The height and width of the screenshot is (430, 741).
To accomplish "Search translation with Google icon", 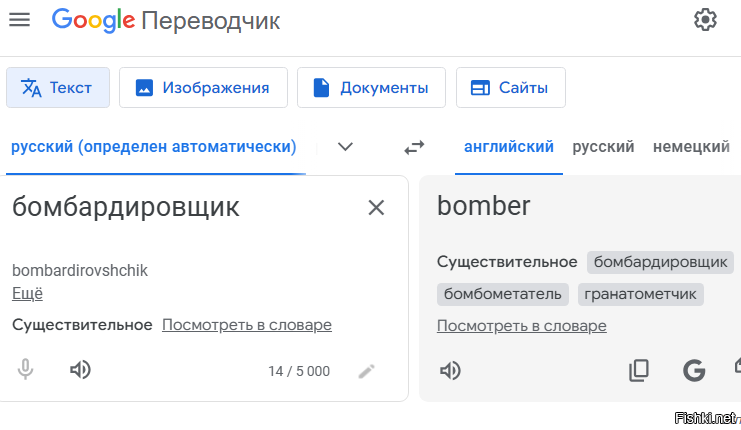I will (x=694, y=370).
